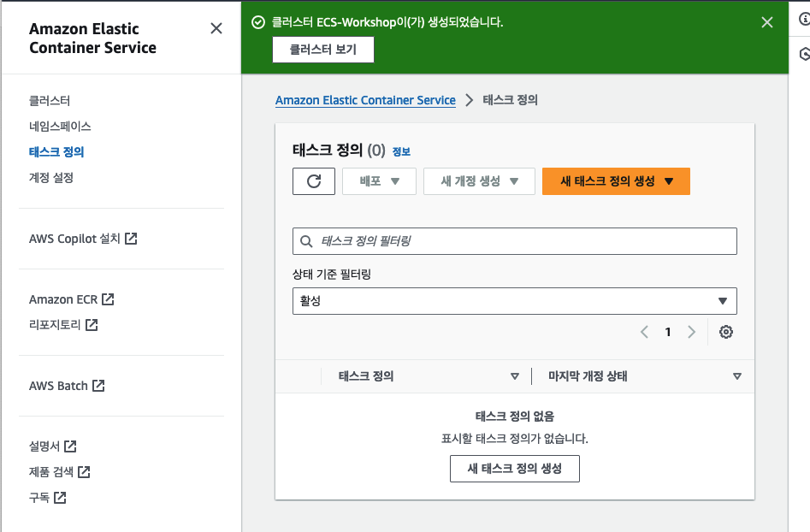
Task: Refresh the task definition list
Action: [x=314, y=181]
